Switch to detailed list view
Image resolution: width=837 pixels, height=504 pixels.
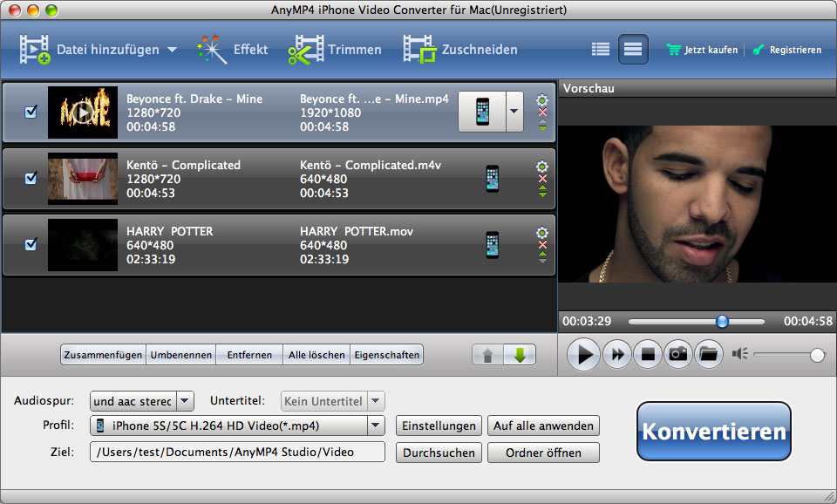click(601, 50)
